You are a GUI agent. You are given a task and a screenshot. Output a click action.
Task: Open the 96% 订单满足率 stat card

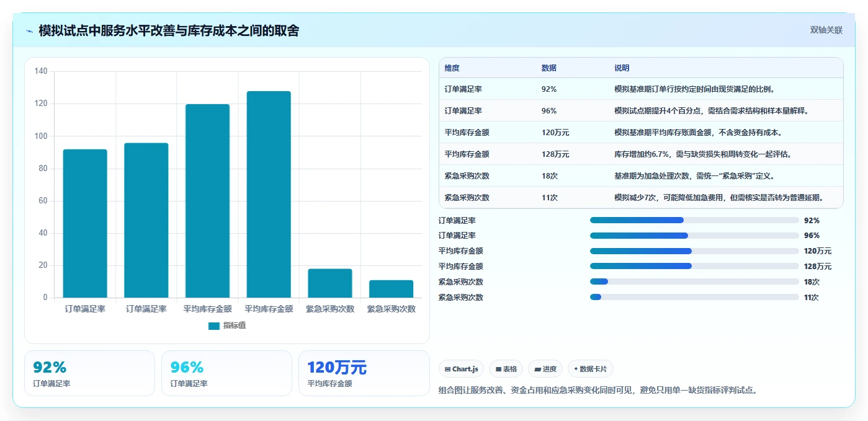click(x=226, y=373)
